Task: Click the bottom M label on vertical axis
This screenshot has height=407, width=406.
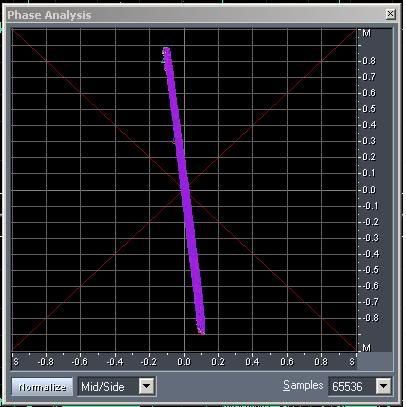Action: [x=366, y=348]
